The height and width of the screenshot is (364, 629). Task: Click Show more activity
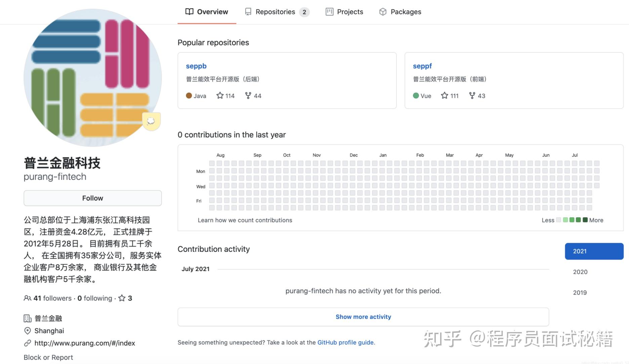point(363,316)
